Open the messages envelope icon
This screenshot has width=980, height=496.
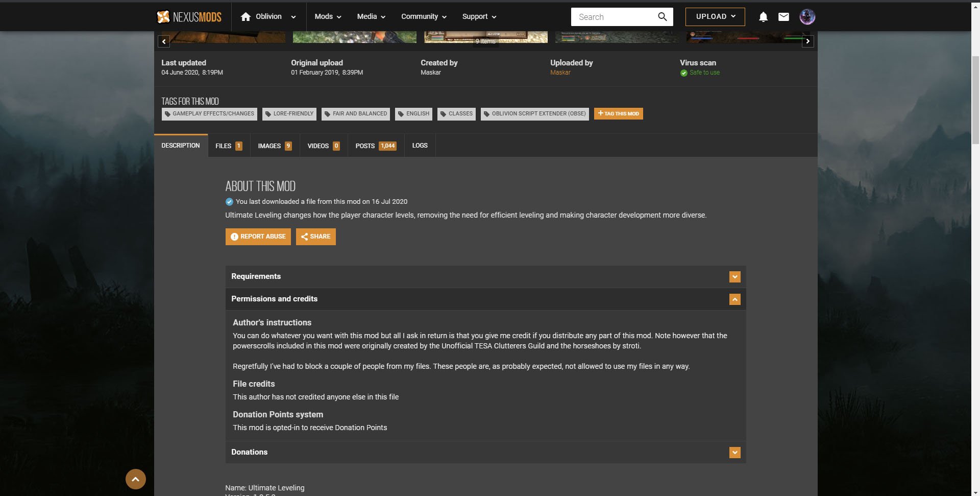pyautogui.click(x=783, y=17)
